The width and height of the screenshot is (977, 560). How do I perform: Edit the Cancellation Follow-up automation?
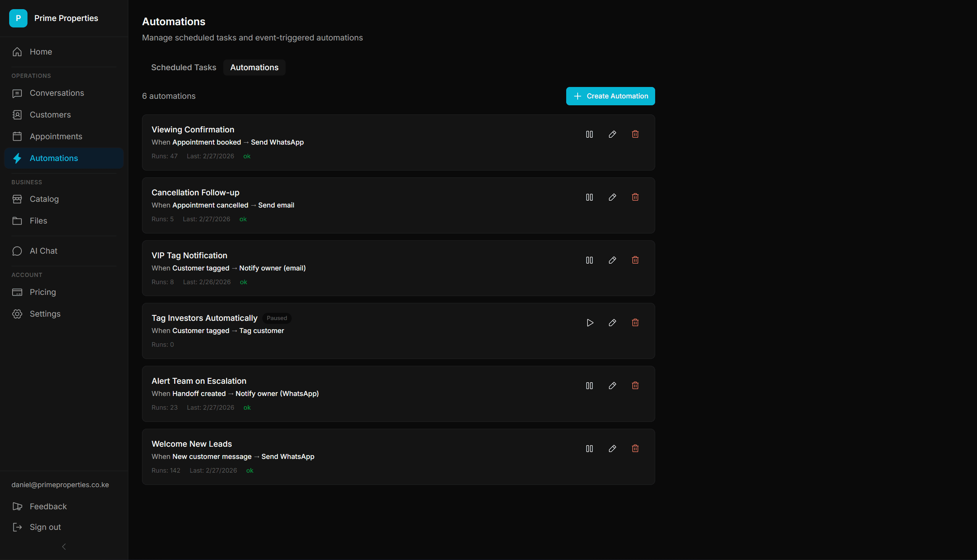click(x=612, y=197)
